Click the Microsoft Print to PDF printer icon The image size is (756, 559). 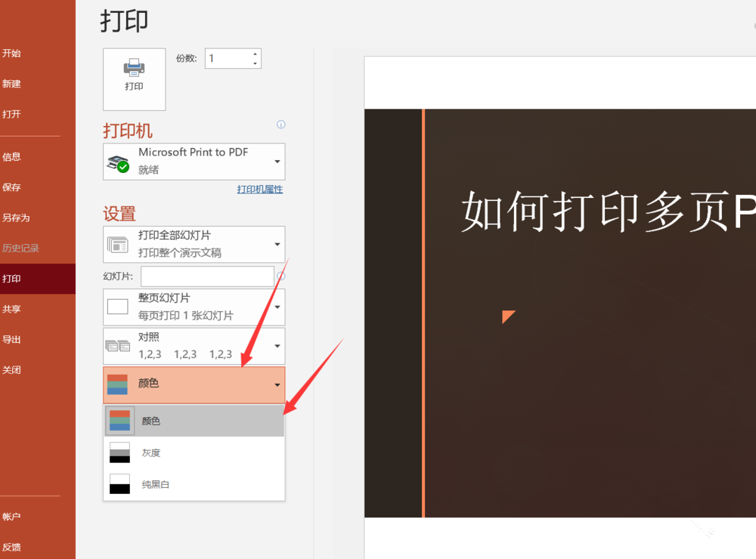coord(119,161)
